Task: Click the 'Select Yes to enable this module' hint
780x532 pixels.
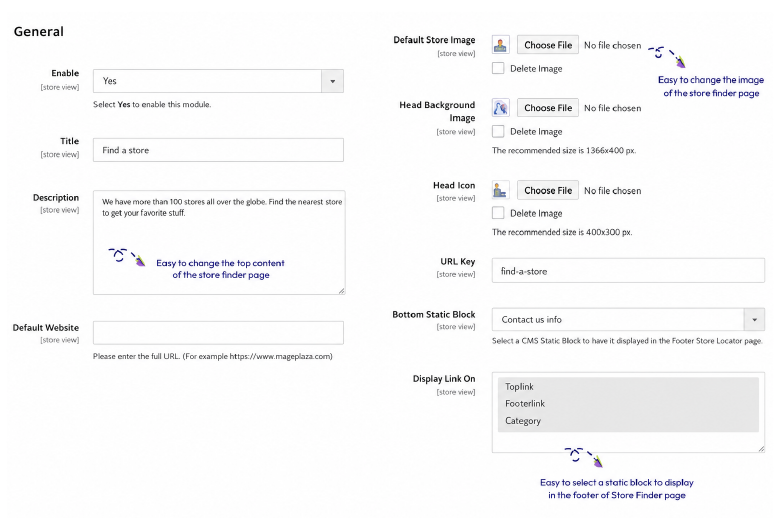Action: click(x=152, y=105)
